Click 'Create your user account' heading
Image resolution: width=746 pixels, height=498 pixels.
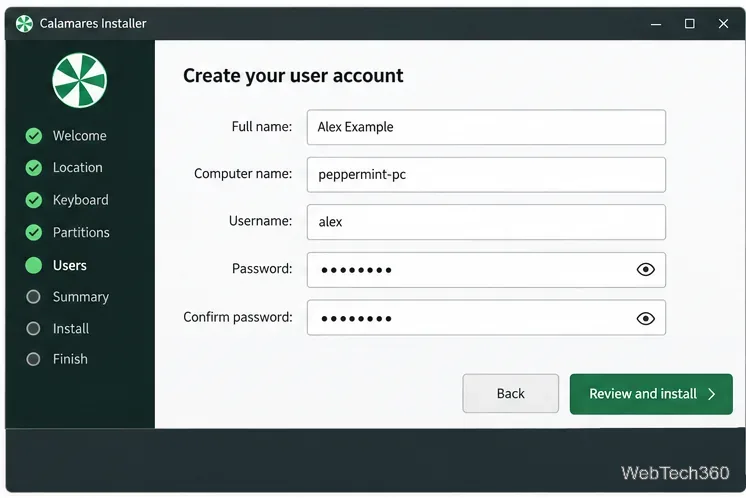pos(293,76)
